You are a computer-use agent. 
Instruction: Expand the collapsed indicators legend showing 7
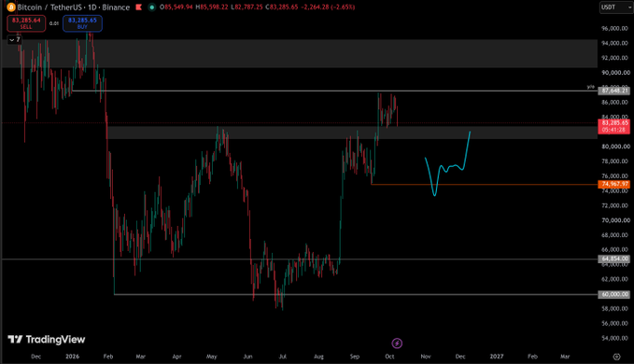15,40
